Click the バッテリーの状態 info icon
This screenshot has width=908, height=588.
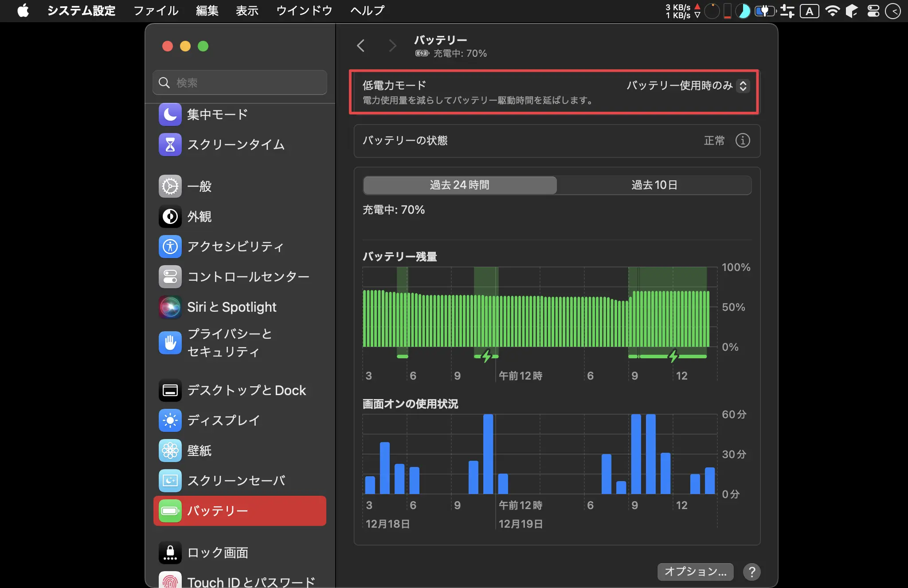tap(743, 141)
